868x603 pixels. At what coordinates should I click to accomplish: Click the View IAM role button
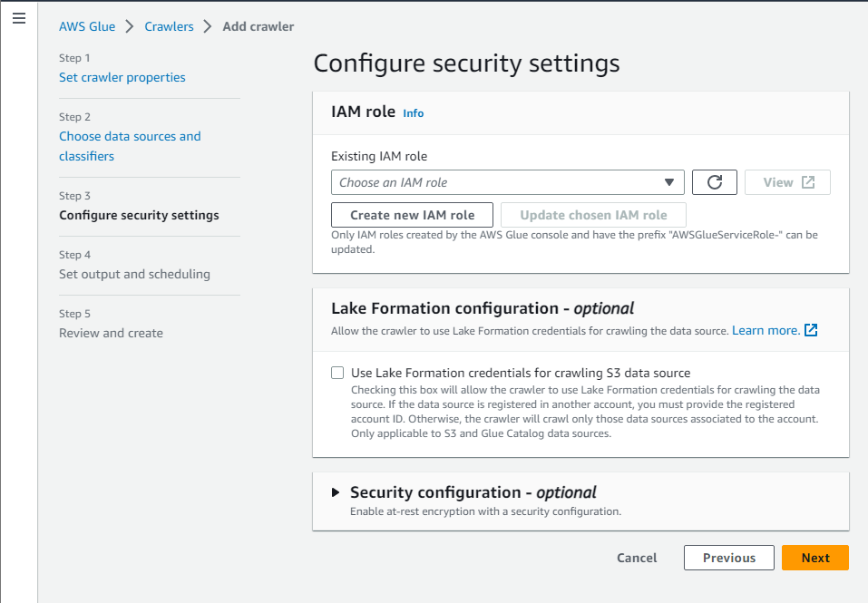[x=787, y=182]
